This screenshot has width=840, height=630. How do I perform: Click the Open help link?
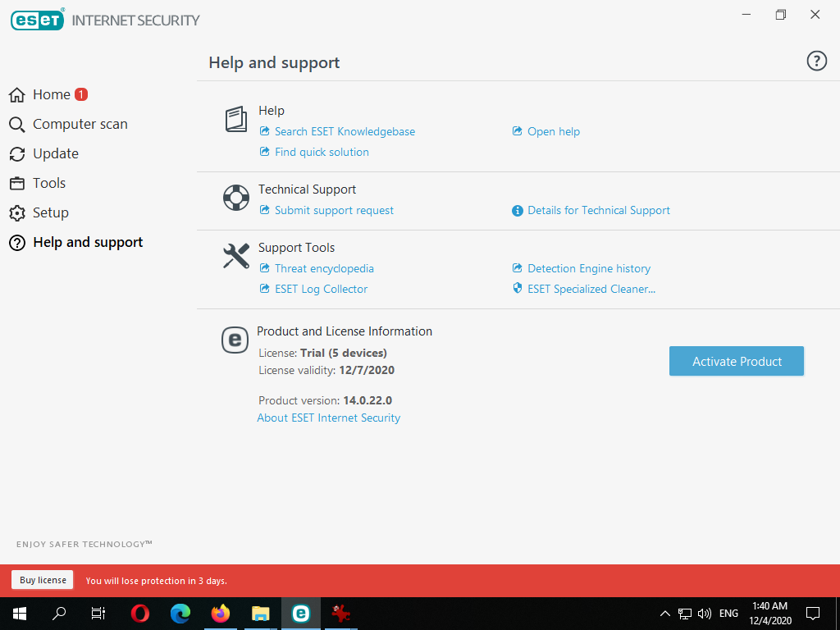click(x=546, y=131)
